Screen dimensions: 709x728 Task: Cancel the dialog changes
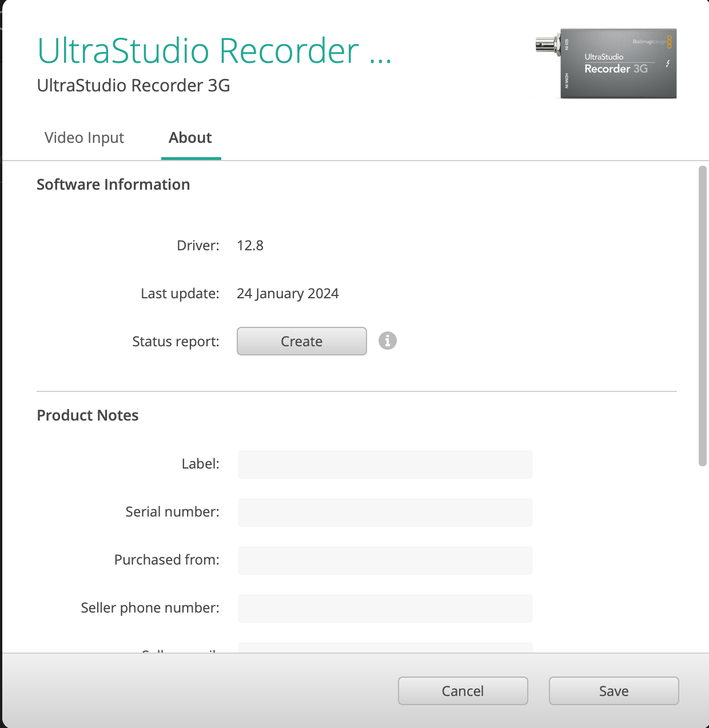463,691
